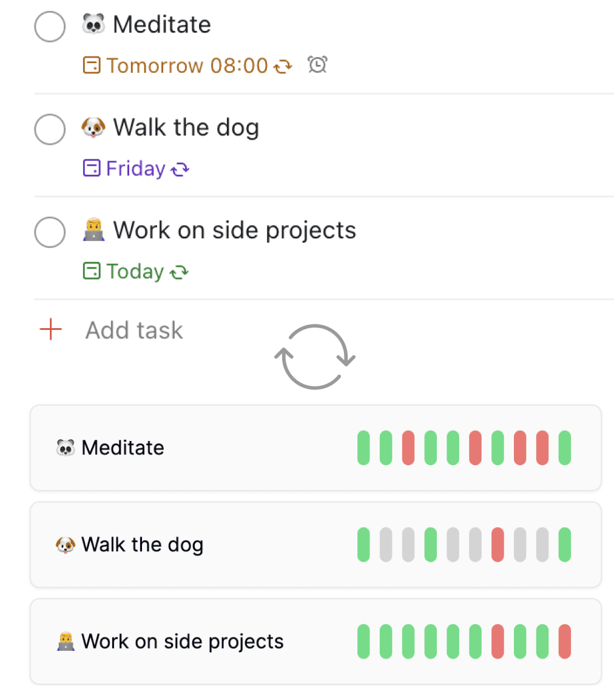Click the Add task button

tap(134, 331)
